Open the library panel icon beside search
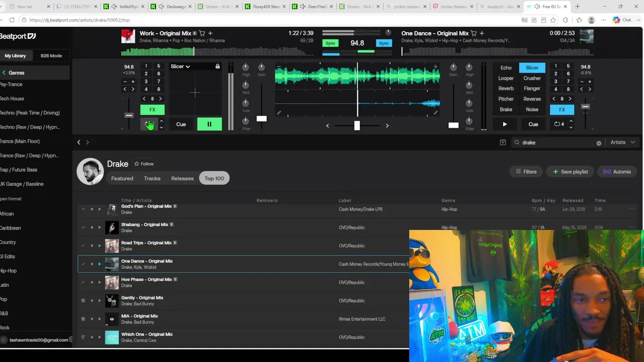The height and width of the screenshot is (362, 644). point(503,142)
